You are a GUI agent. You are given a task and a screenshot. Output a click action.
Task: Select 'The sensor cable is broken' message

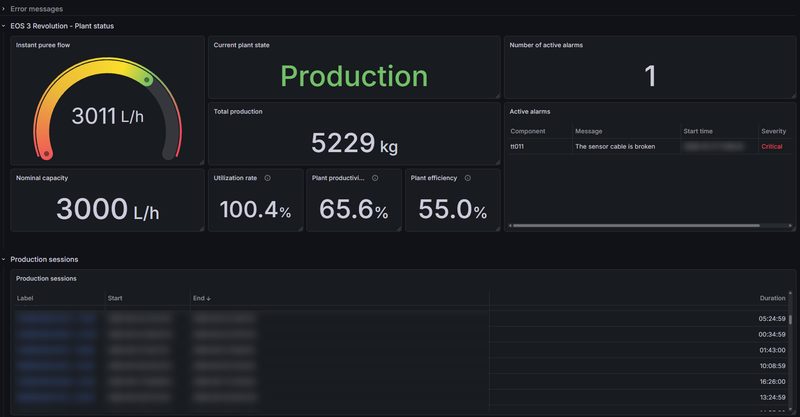coord(615,146)
